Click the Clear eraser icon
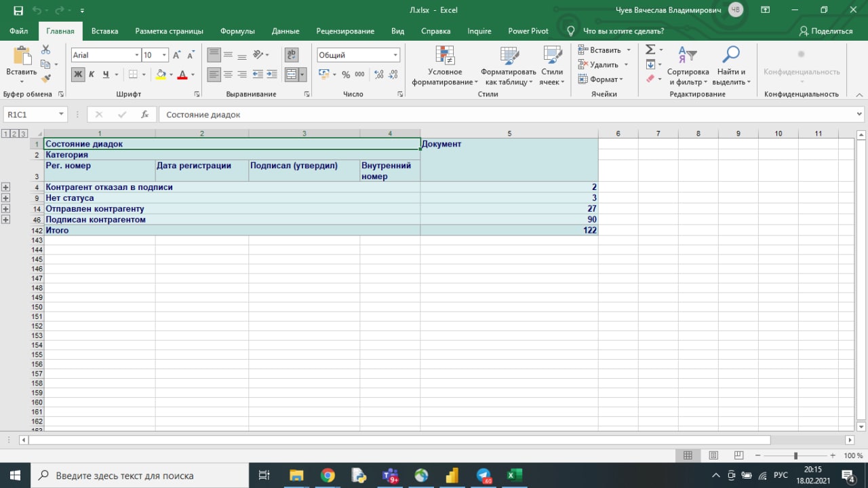The width and height of the screenshot is (868, 488). 650,79
